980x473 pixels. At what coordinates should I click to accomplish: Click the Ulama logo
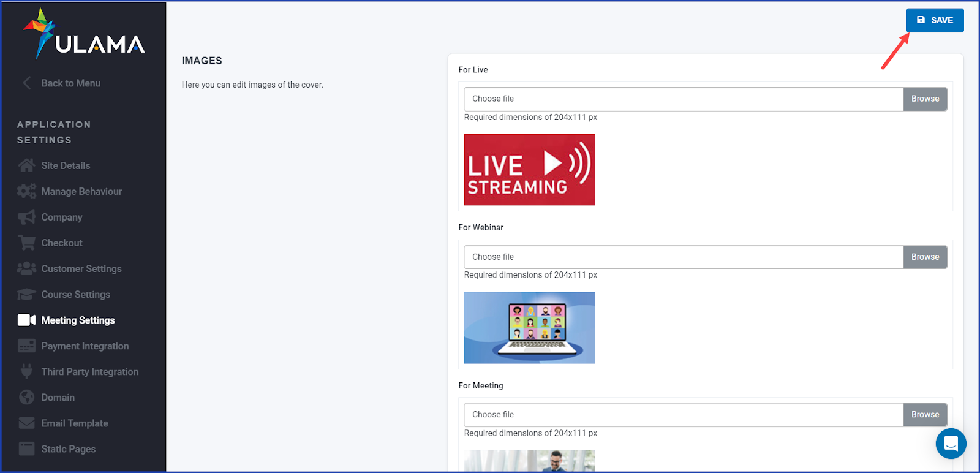click(84, 34)
